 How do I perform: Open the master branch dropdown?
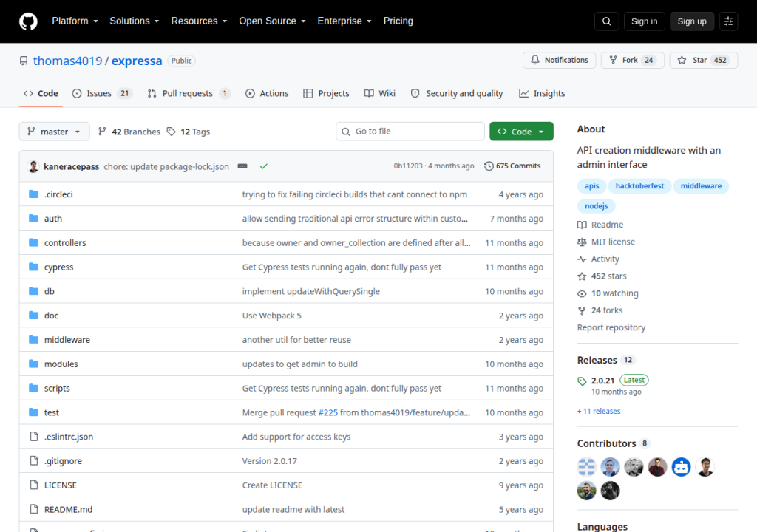[54, 132]
